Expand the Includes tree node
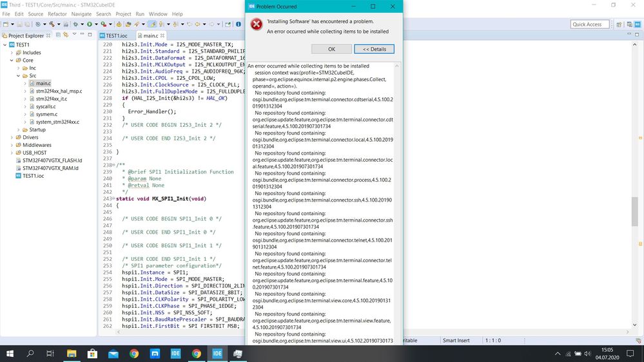 point(12,53)
